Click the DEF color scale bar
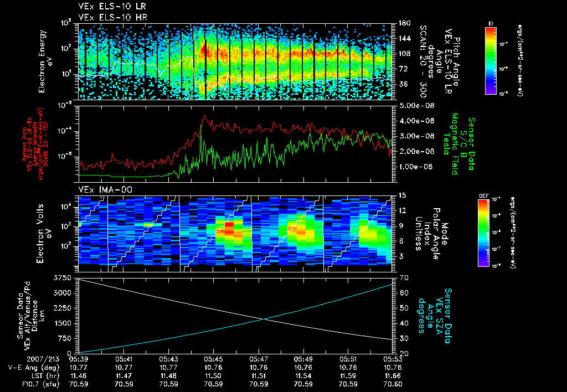Screen dimensions: 567x392 tap(484, 233)
